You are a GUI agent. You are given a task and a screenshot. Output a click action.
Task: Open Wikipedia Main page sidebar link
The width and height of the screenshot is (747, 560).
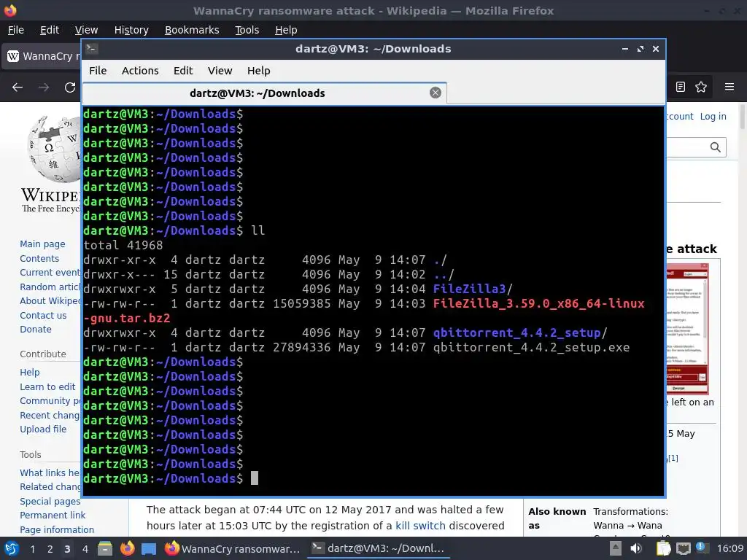click(42, 244)
